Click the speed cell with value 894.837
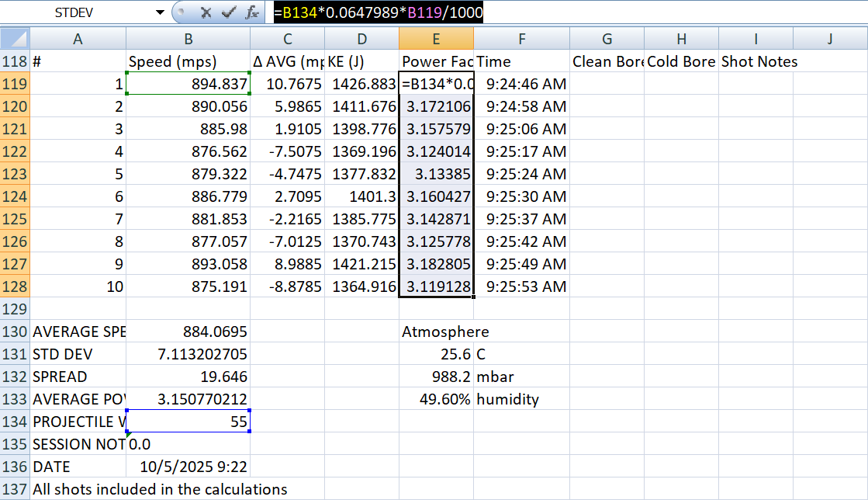Viewport: 868px width, 500px height. point(188,84)
